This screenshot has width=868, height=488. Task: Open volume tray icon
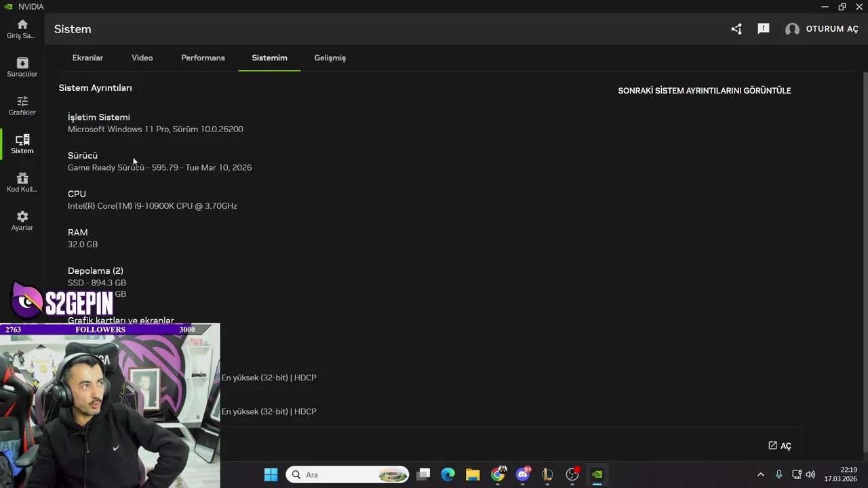coord(810,474)
